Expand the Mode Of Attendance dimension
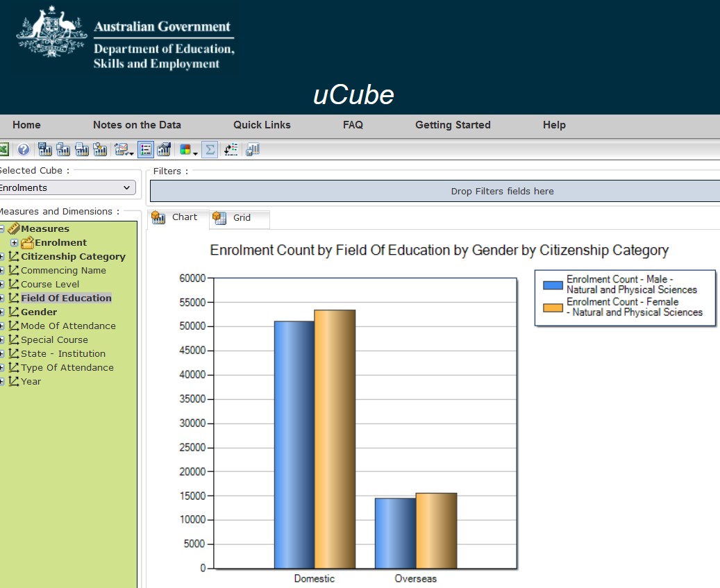 pos(1,326)
